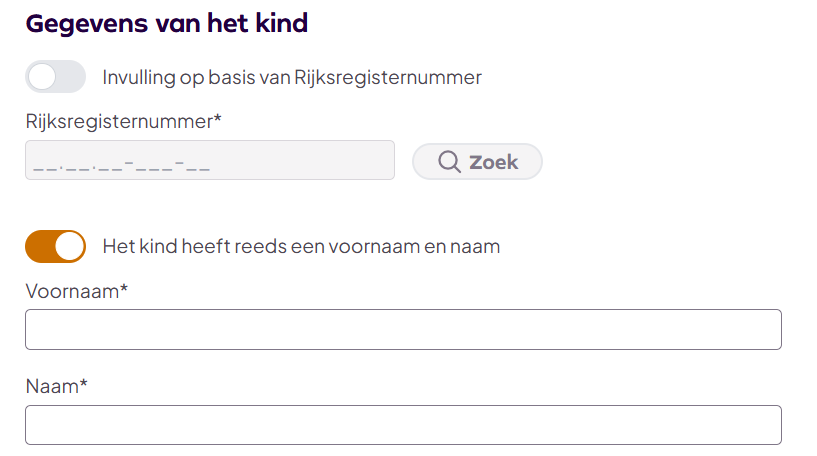Enable Invulling op basis van Rijksregisternummer switch
The height and width of the screenshot is (456, 817).
pyautogui.click(x=55, y=77)
